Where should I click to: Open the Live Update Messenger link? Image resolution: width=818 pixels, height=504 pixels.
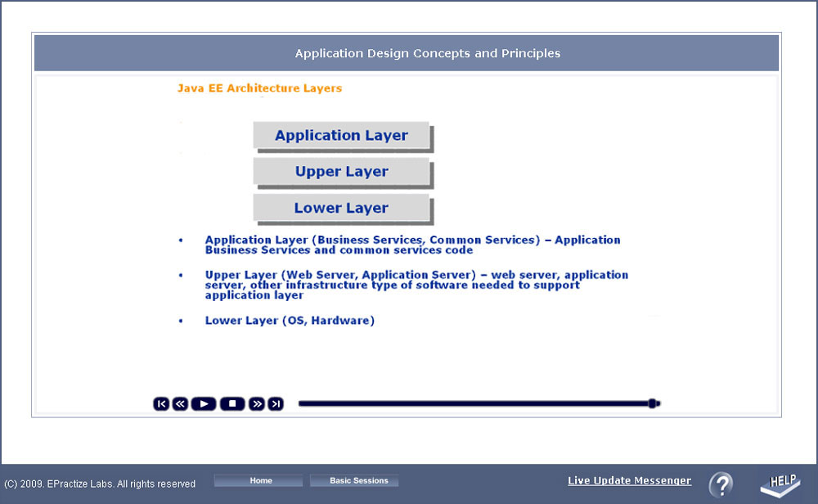pyautogui.click(x=629, y=480)
